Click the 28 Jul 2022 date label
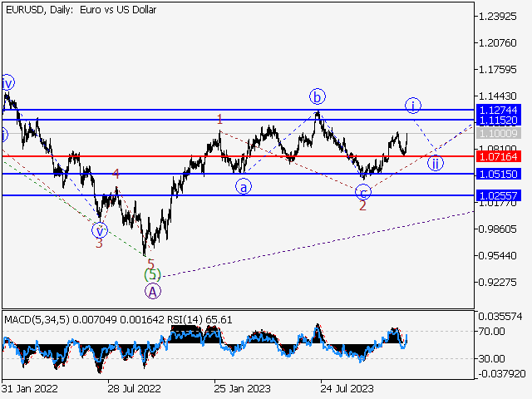The image size is (532, 399). [134, 388]
